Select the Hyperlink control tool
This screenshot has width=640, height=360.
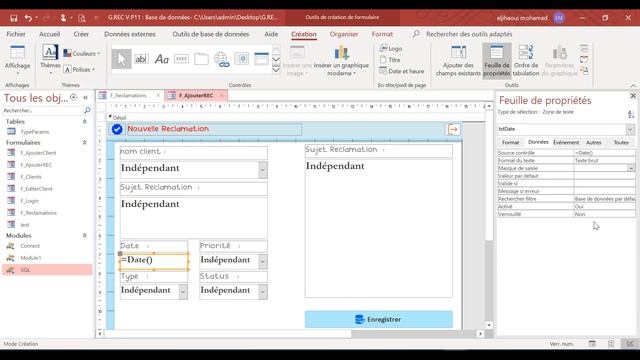click(x=222, y=59)
